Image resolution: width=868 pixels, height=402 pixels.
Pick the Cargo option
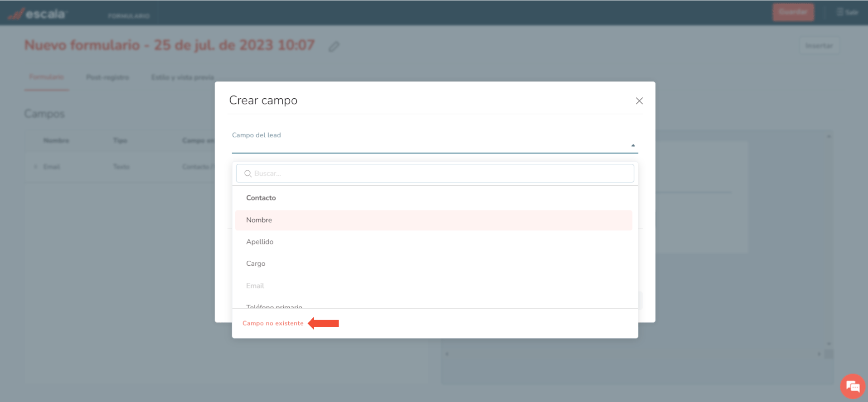point(256,263)
